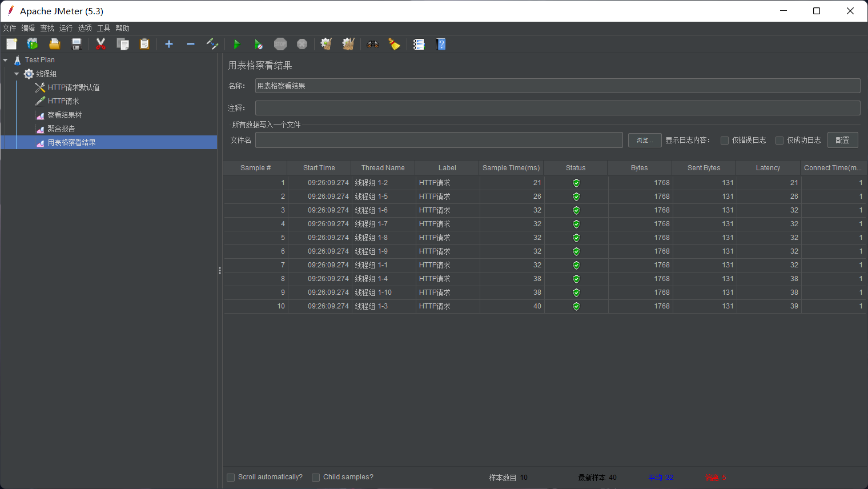The width and height of the screenshot is (868, 489).
Task: Click the 配置 button
Action: [842, 140]
